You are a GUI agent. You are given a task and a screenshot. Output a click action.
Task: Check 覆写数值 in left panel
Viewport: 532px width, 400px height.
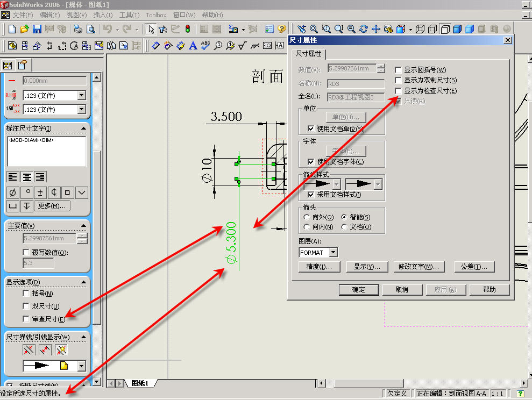click(26, 252)
